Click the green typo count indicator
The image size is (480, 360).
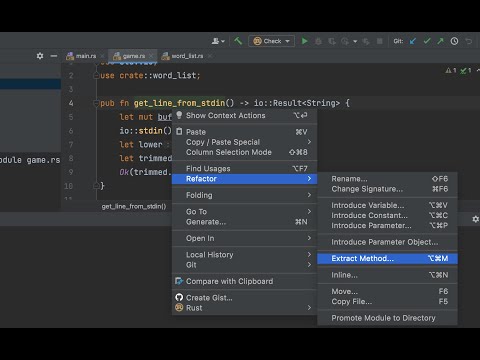pos(466,70)
